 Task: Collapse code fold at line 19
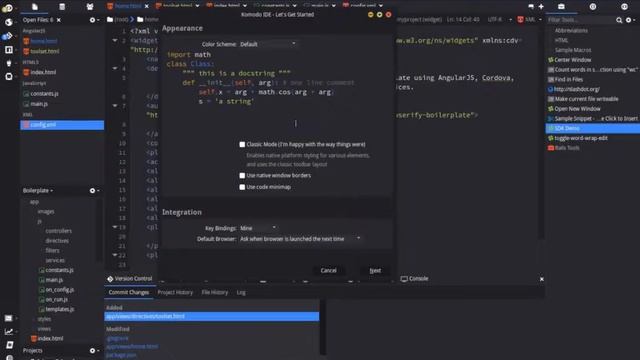tap(115, 227)
